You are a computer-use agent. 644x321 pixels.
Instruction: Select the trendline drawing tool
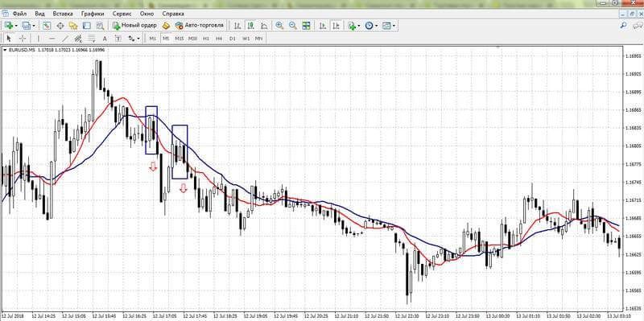click(65, 39)
